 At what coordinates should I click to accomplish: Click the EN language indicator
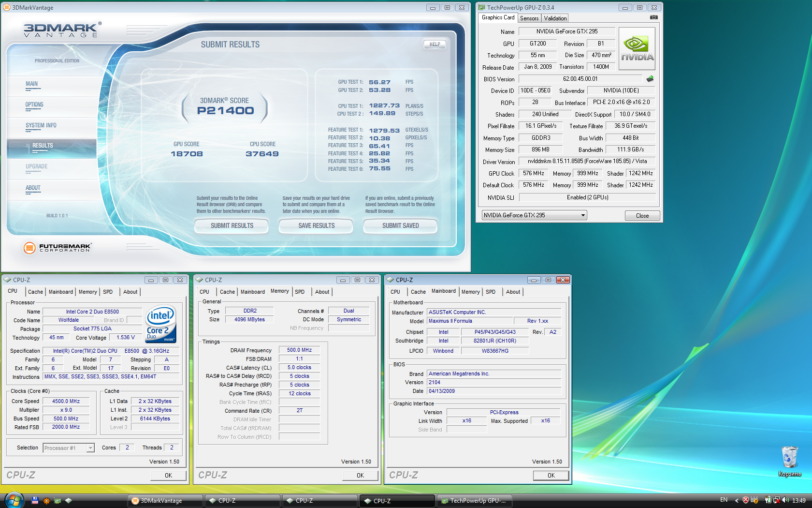click(x=724, y=500)
